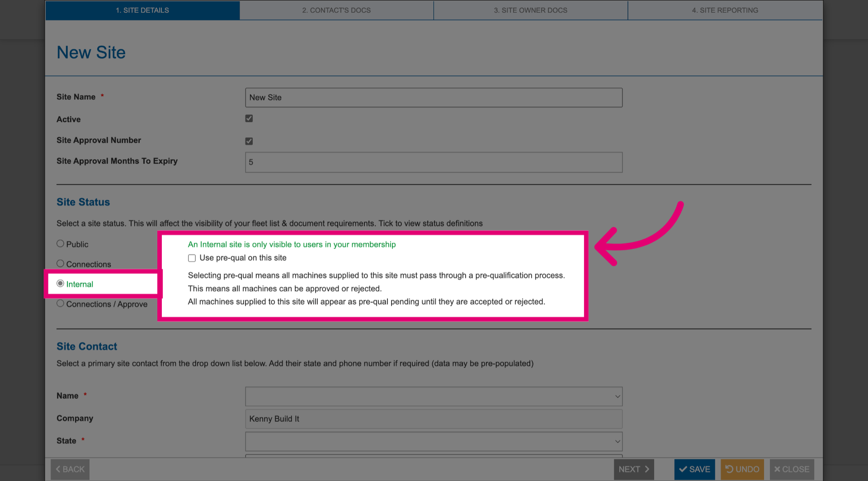Click the Site Contact section heading
This screenshot has height=481, width=868.
[87, 346]
